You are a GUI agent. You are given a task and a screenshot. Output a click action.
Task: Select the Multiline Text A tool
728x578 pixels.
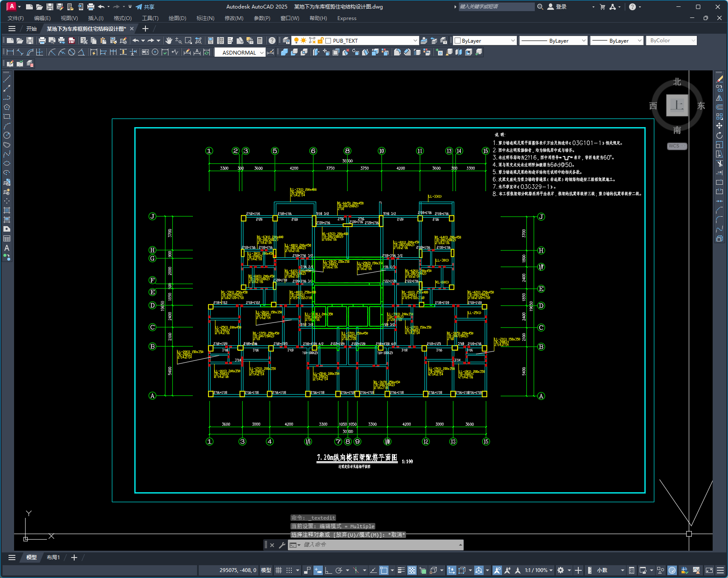click(x=7, y=248)
